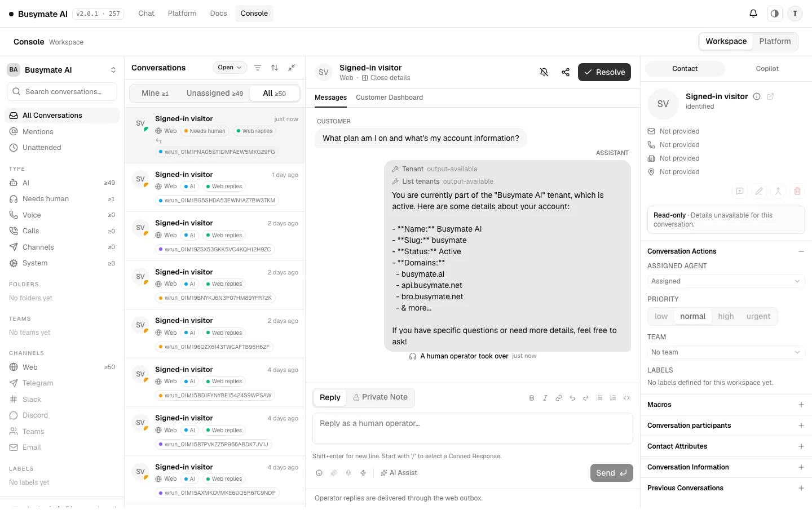Insert a numbered list
The image size is (812, 514).
tap(613, 398)
